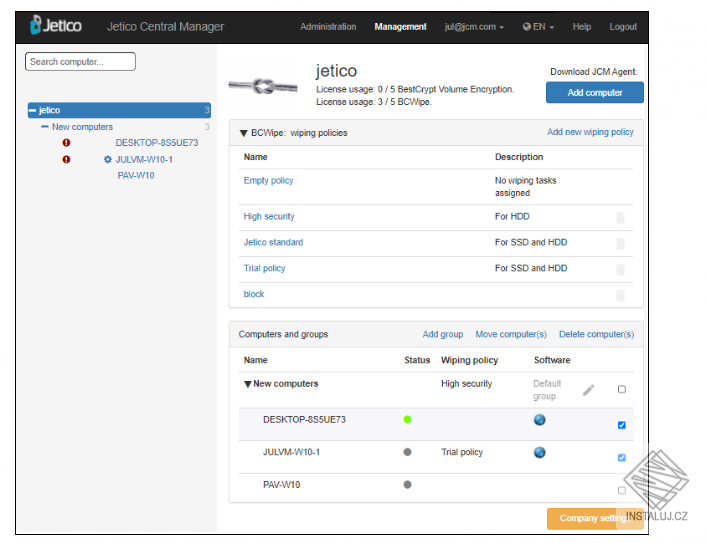Click the software globe icon for JULVM-W10-1
Screen dimensions: 707x543
540,452
